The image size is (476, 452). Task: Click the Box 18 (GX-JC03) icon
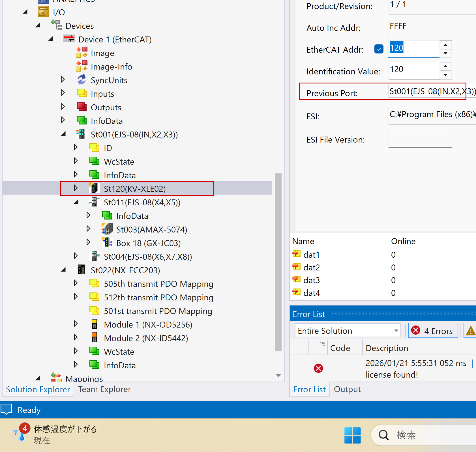click(x=107, y=243)
